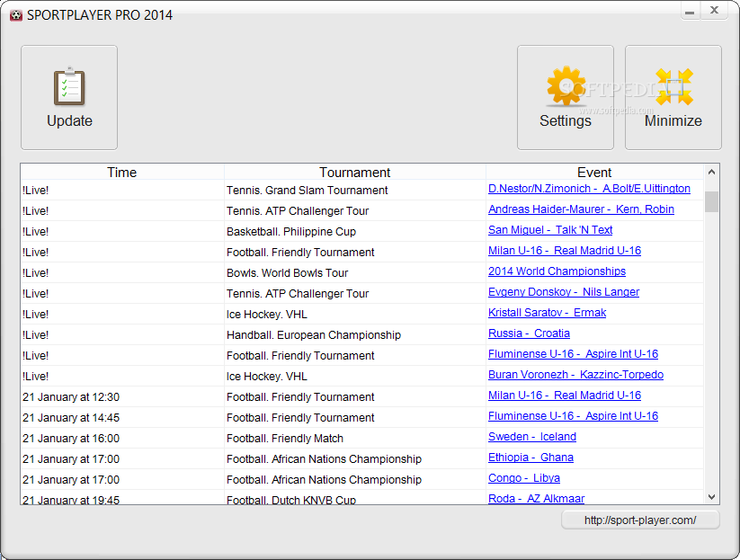The width and height of the screenshot is (740, 560).
Task: Select the !Live! cell in Philippine Cup row
Action: point(122,232)
